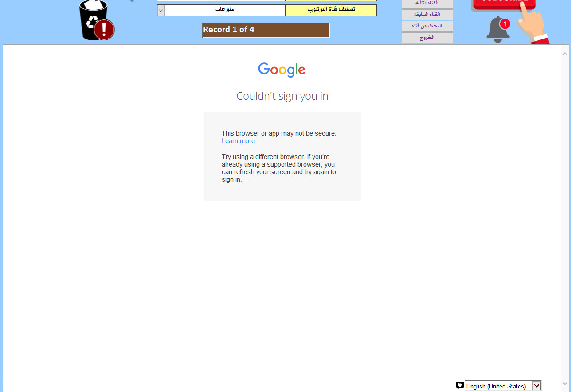Click the scroll down arrow of the web page
This screenshot has height=392, width=571.
[x=565, y=383]
